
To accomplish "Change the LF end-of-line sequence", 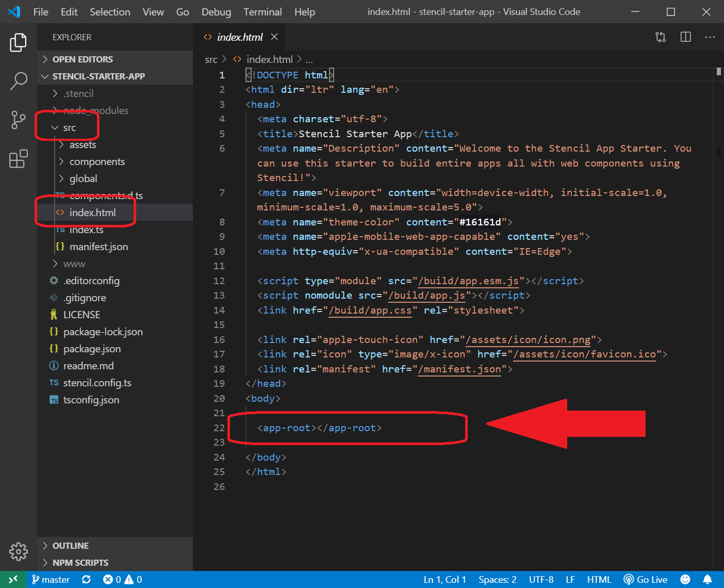I will point(570,580).
